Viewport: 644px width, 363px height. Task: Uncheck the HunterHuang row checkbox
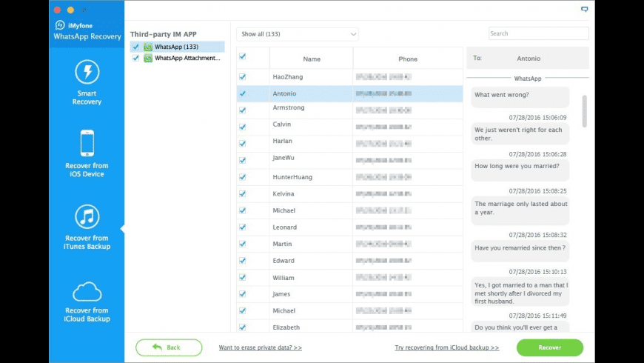click(x=242, y=177)
